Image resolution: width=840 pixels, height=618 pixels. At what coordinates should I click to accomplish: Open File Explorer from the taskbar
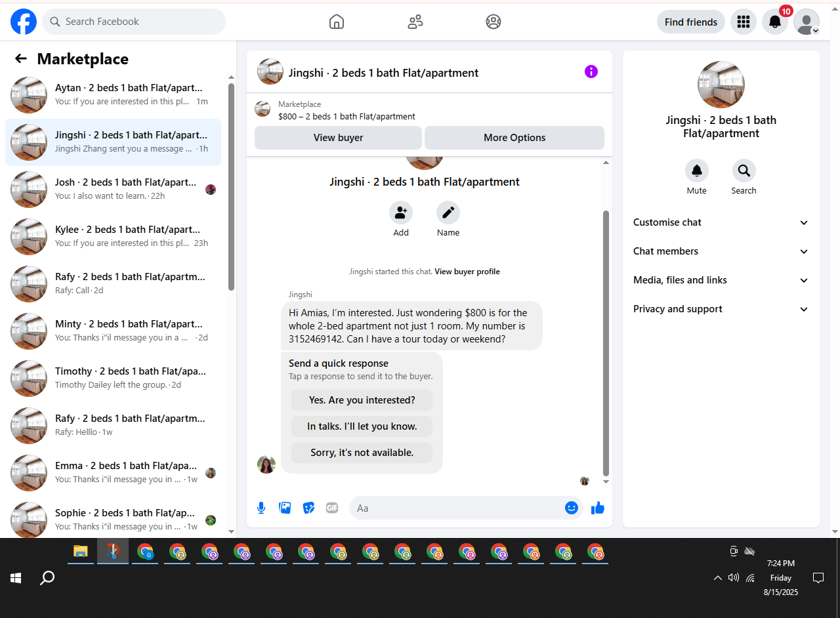click(x=80, y=552)
